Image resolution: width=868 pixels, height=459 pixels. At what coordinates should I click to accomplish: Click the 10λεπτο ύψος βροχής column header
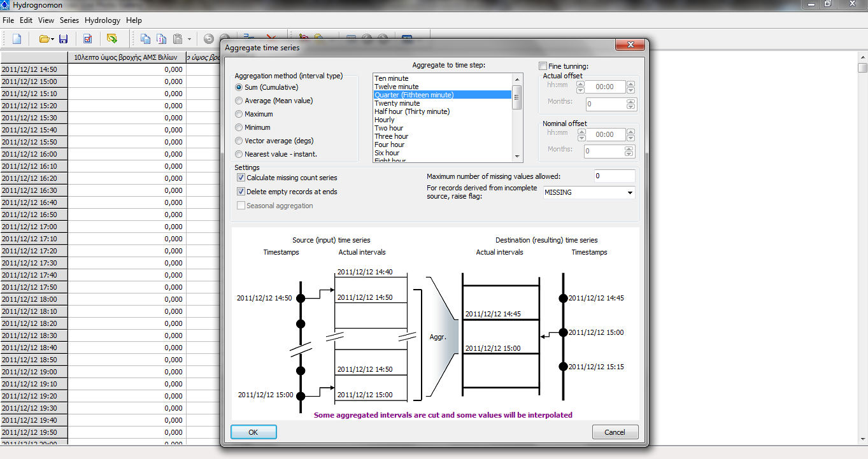coord(127,57)
